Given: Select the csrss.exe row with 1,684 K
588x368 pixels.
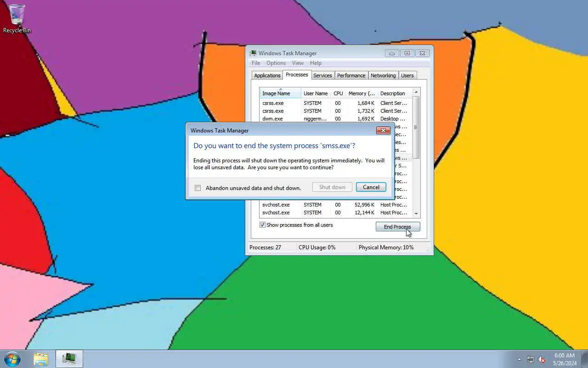Looking at the screenshot, I should 336,103.
